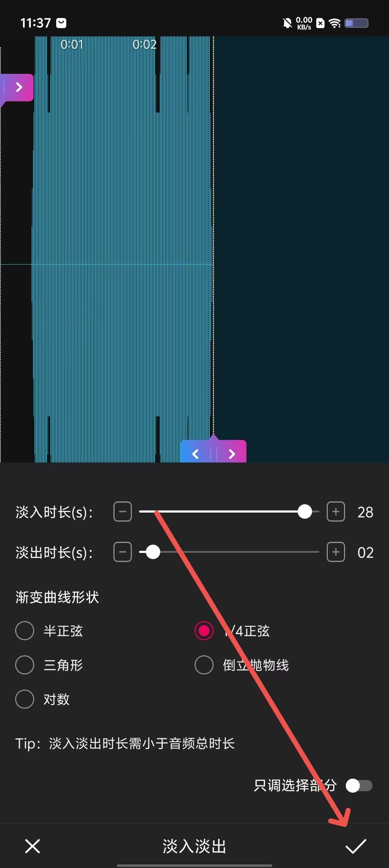This screenshot has width=389, height=868.
Task: Tap the muted notification bell in the status bar
Action: click(x=287, y=23)
